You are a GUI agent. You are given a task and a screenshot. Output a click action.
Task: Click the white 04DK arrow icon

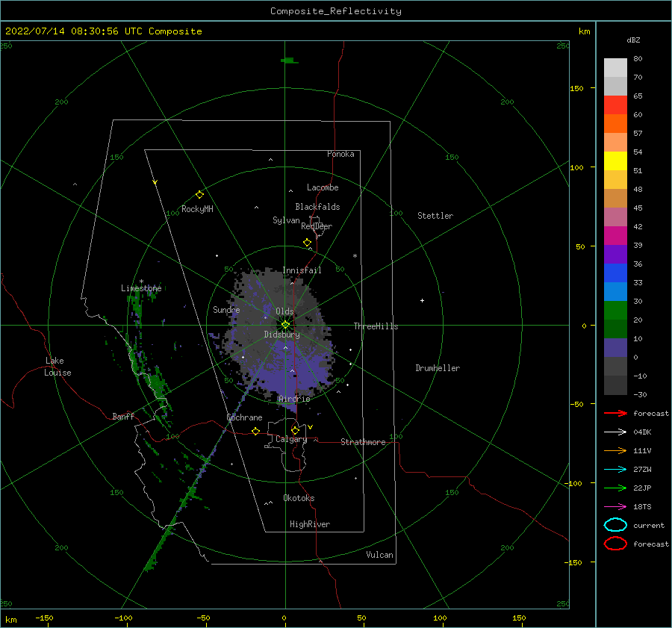(x=615, y=432)
